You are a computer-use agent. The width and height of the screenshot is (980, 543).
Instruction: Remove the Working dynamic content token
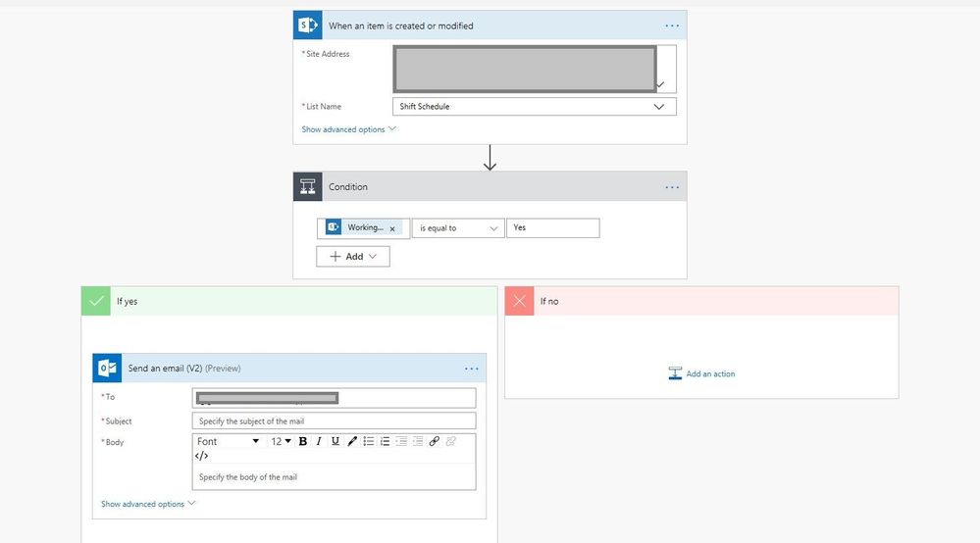pyautogui.click(x=392, y=228)
